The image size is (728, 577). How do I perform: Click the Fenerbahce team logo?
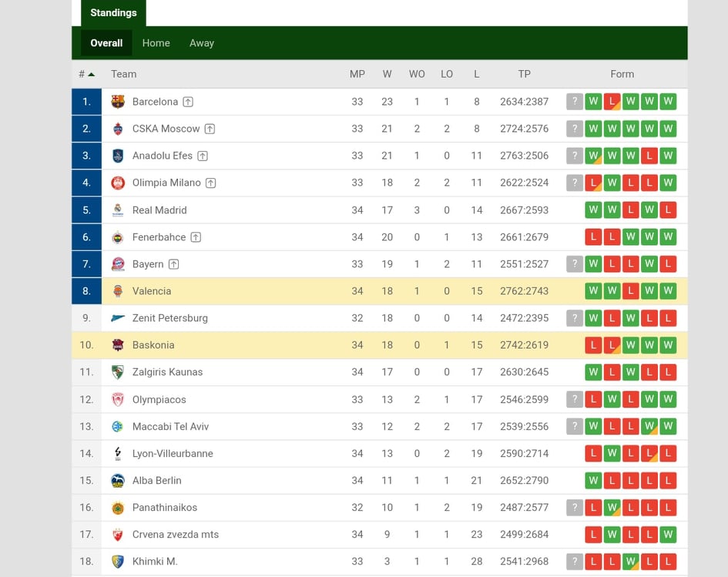click(x=118, y=237)
